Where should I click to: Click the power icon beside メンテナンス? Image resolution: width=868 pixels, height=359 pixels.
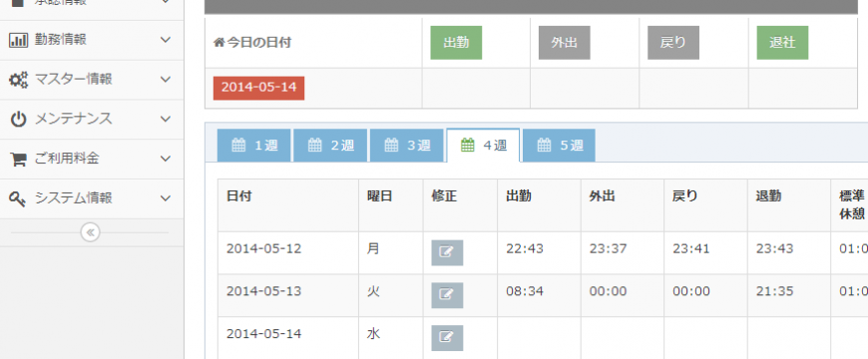18,120
